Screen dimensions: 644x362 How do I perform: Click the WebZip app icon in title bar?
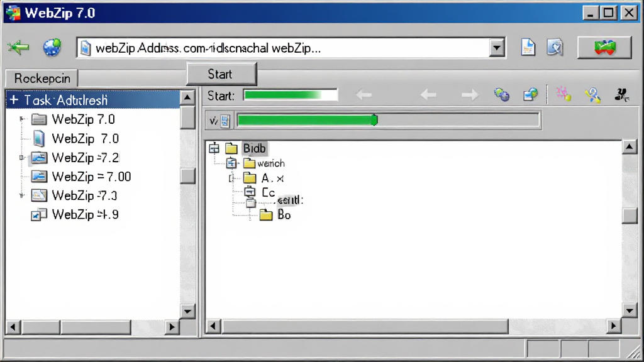[13, 13]
